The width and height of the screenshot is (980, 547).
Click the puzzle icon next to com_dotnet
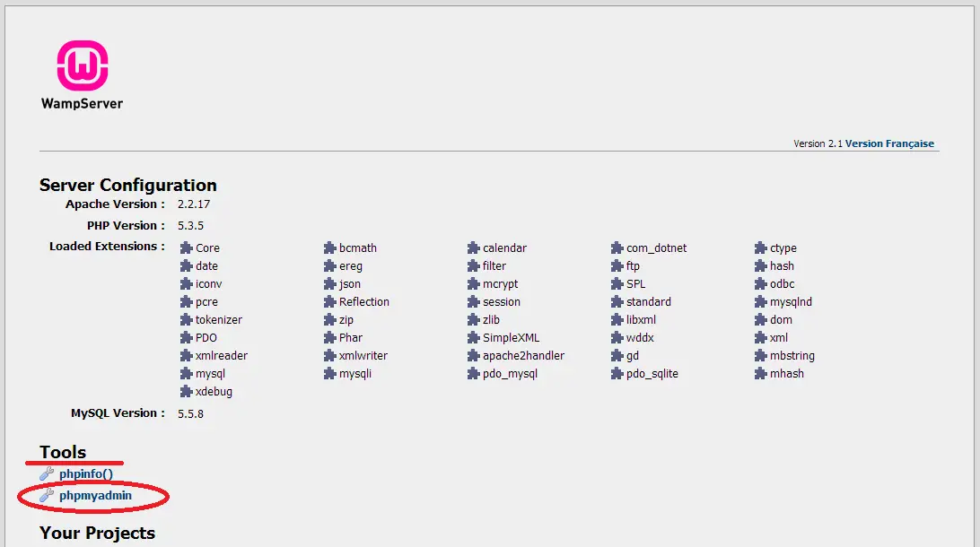(617, 247)
